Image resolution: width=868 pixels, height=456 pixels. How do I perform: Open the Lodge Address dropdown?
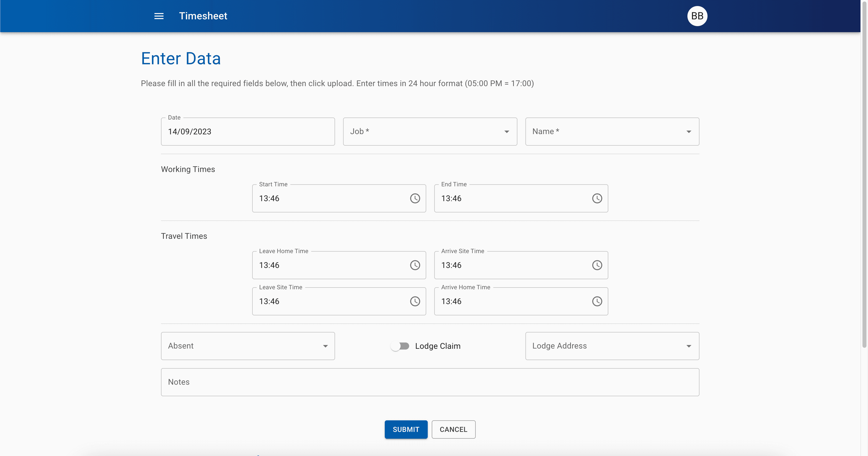(612, 346)
